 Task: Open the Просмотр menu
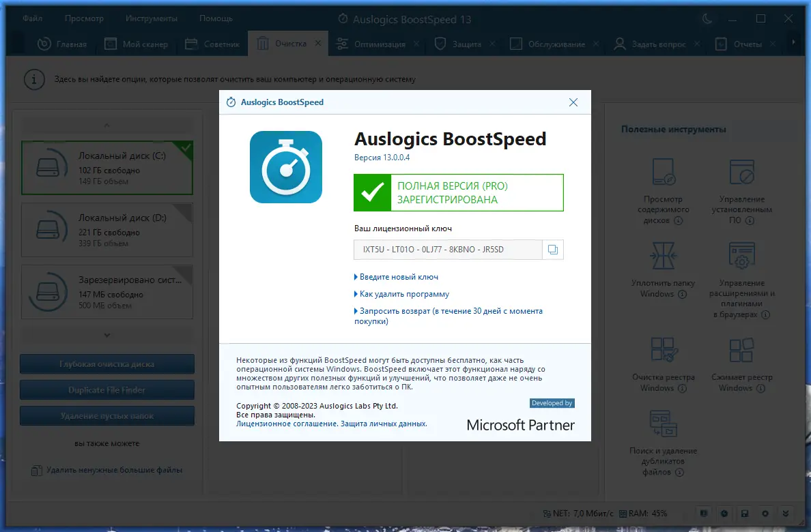point(84,18)
